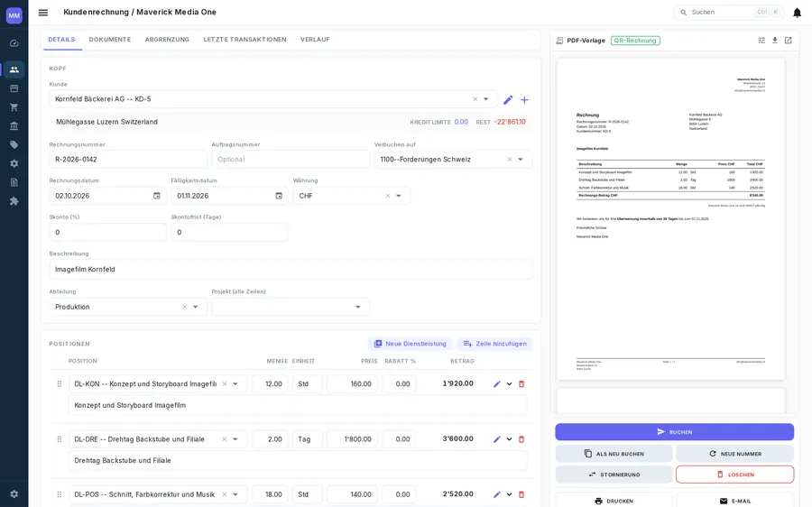Expand the DL-KON row details chevron
The width and height of the screenshot is (812, 507).
pyautogui.click(x=509, y=383)
